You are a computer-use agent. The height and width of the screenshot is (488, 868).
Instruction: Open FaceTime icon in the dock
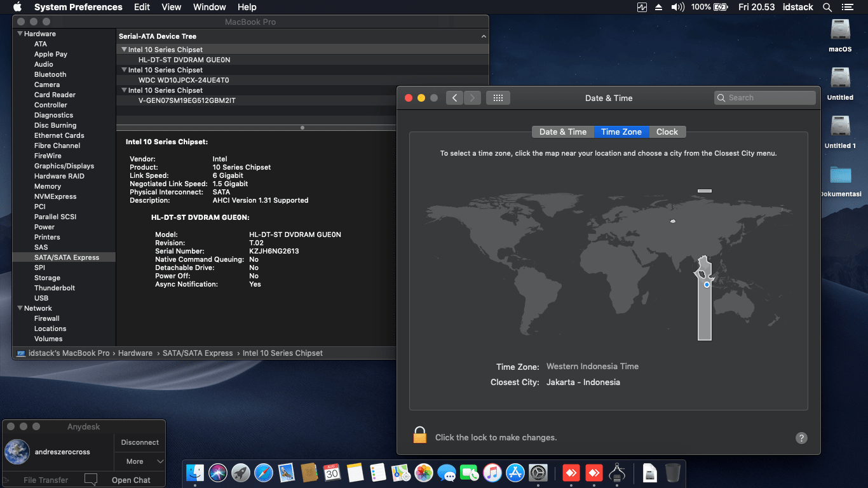(470, 472)
